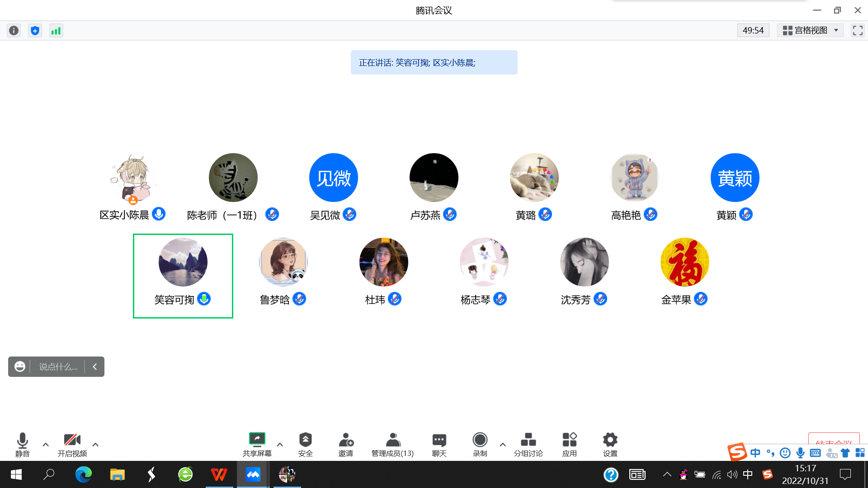Open the Windows Start menu
The height and width of the screenshot is (488, 868).
[16, 474]
